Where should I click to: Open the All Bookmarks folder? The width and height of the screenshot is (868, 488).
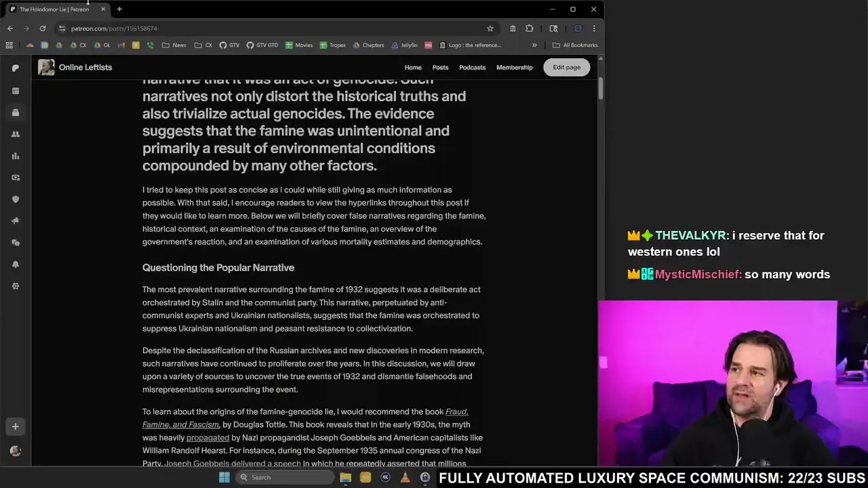click(575, 45)
